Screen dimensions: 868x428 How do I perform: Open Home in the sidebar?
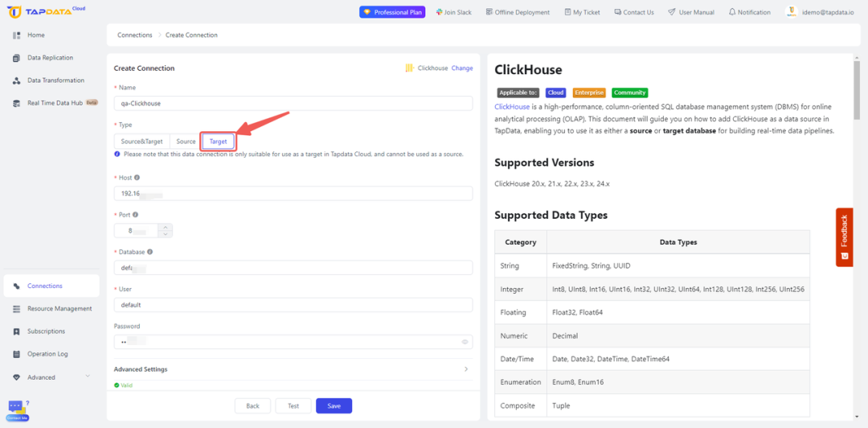[x=51, y=35]
